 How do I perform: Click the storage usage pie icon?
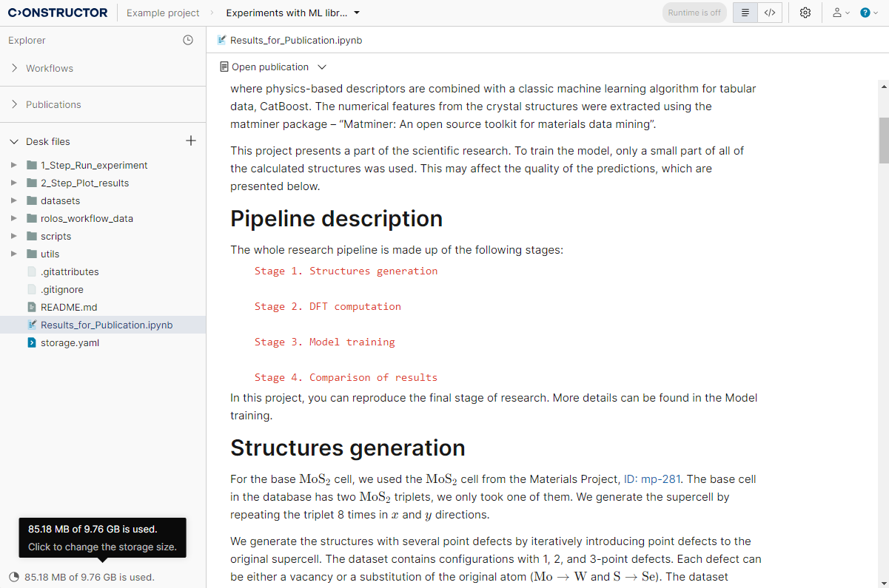[x=14, y=577]
